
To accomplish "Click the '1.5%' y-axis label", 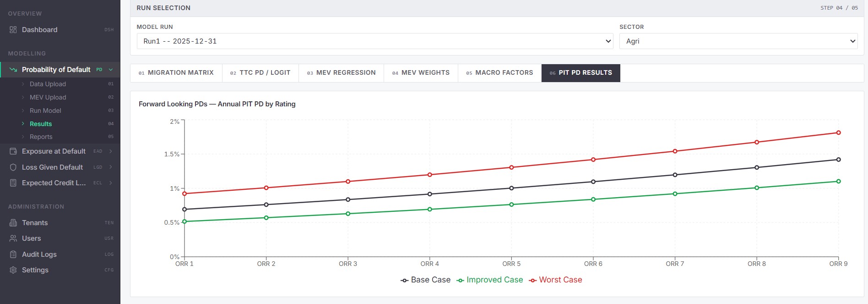I will tap(172, 154).
